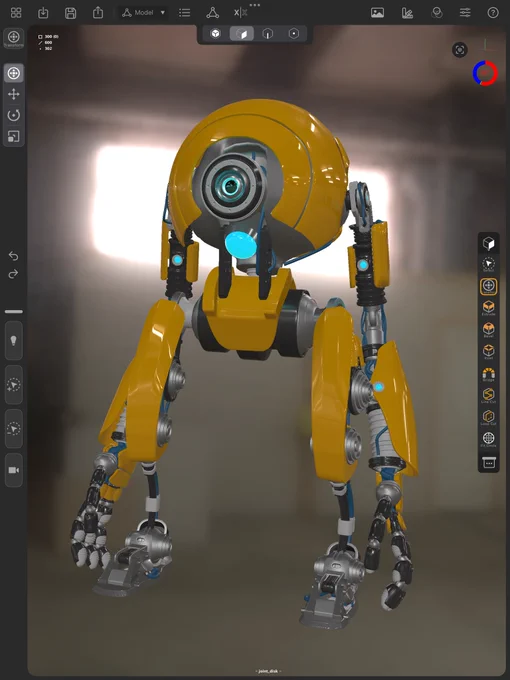The height and width of the screenshot is (680, 510).
Task: Click the three dots above the toolbar
Action: [x=255, y=5]
